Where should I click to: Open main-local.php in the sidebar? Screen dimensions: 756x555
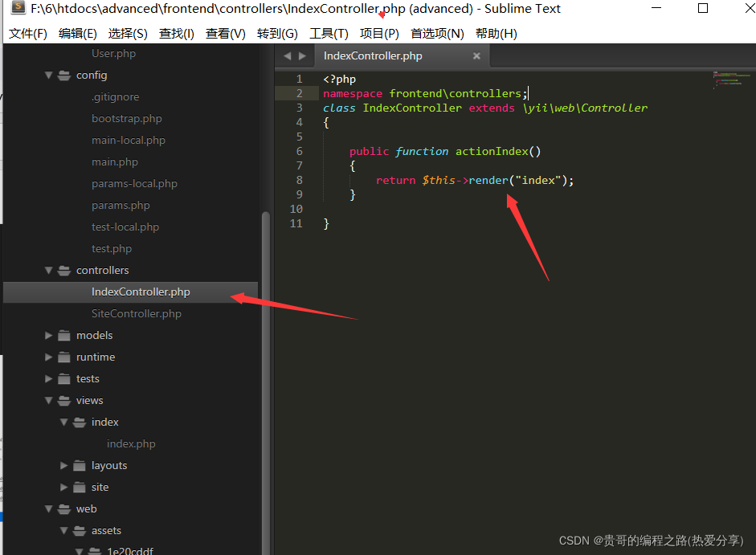[129, 141]
